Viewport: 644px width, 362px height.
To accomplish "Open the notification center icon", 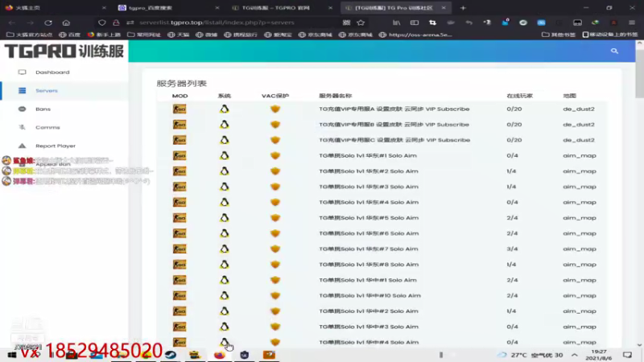I will click(627, 355).
